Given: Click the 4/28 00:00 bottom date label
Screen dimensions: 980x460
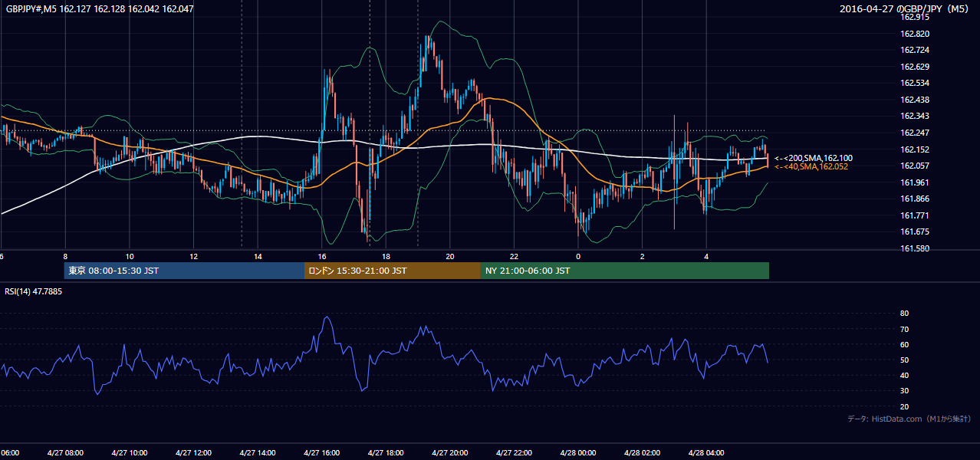Looking at the screenshot, I should pyautogui.click(x=578, y=453).
